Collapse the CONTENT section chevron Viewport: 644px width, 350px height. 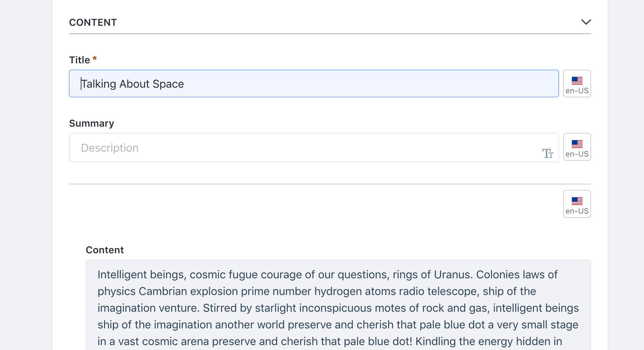tap(586, 22)
